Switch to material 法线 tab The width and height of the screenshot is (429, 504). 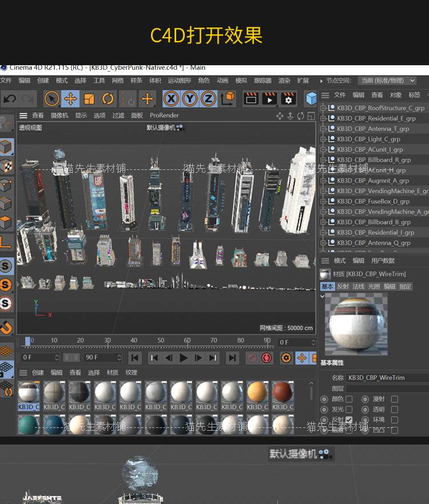(358, 286)
